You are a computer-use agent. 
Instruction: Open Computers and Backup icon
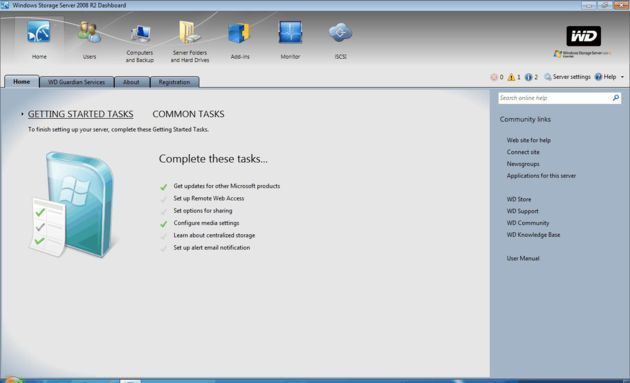point(140,34)
